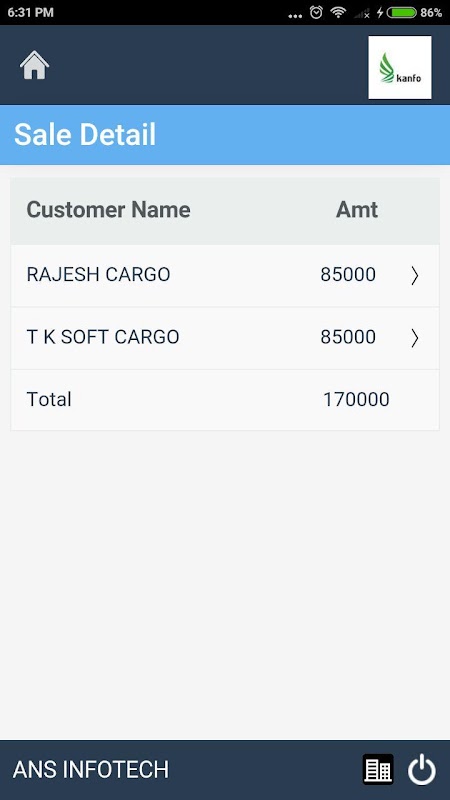
Task: Expand RAJESH CARGO row chevron
Action: [415, 276]
